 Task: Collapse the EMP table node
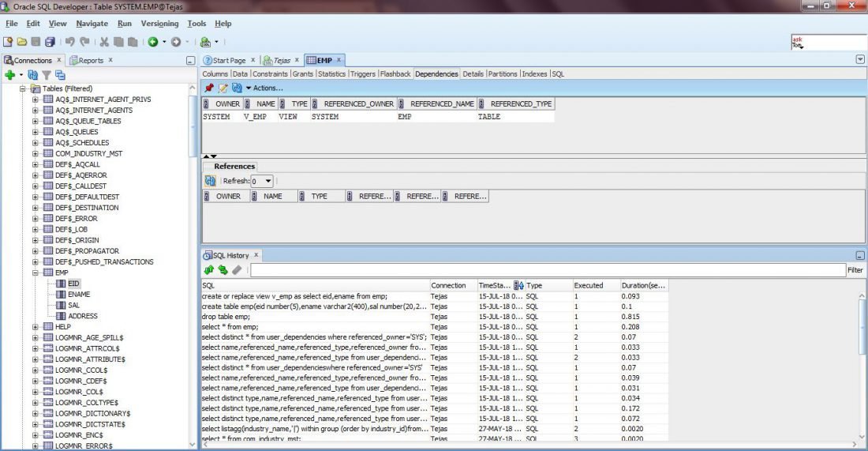tap(36, 272)
